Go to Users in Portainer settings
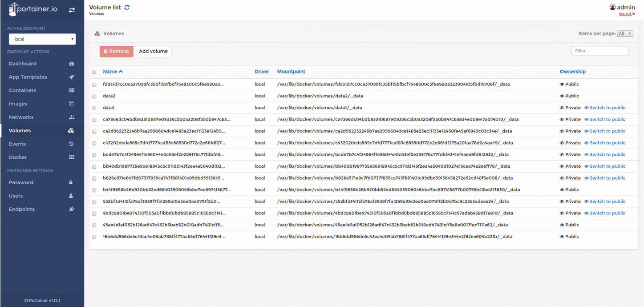This screenshot has height=307, width=644. pos(16,196)
